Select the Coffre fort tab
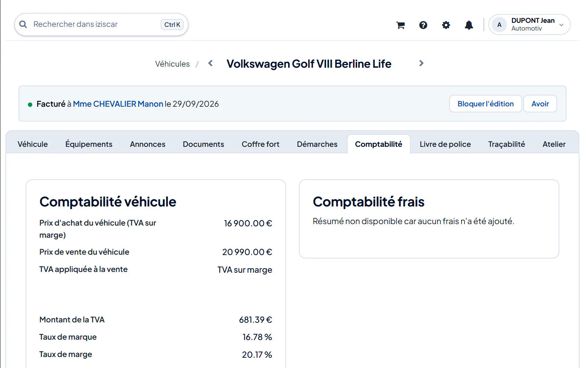Image resolution: width=588 pixels, height=368 pixels. [261, 144]
